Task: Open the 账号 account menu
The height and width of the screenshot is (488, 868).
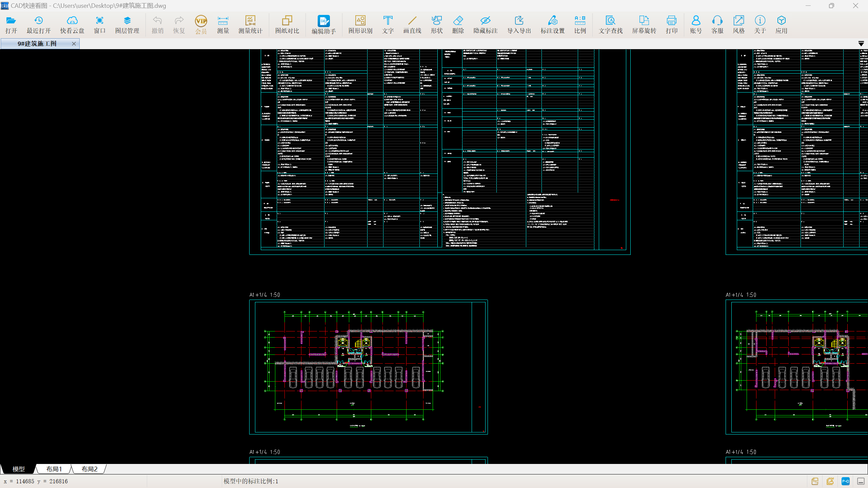Action: click(x=696, y=24)
